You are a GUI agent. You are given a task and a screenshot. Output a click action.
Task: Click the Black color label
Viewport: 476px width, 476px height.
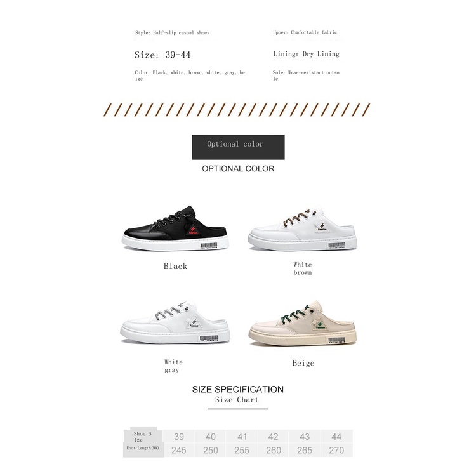pyautogui.click(x=175, y=266)
